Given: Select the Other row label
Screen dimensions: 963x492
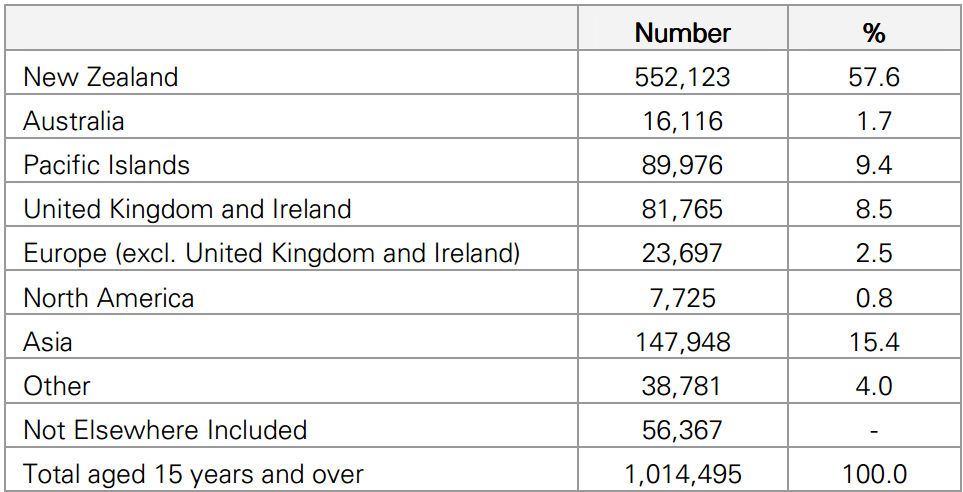Looking at the screenshot, I should 57,386.
